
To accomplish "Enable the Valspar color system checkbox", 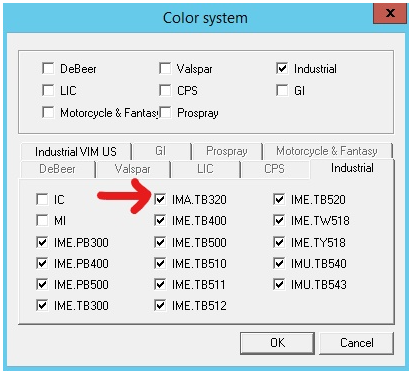I will 165,69.
